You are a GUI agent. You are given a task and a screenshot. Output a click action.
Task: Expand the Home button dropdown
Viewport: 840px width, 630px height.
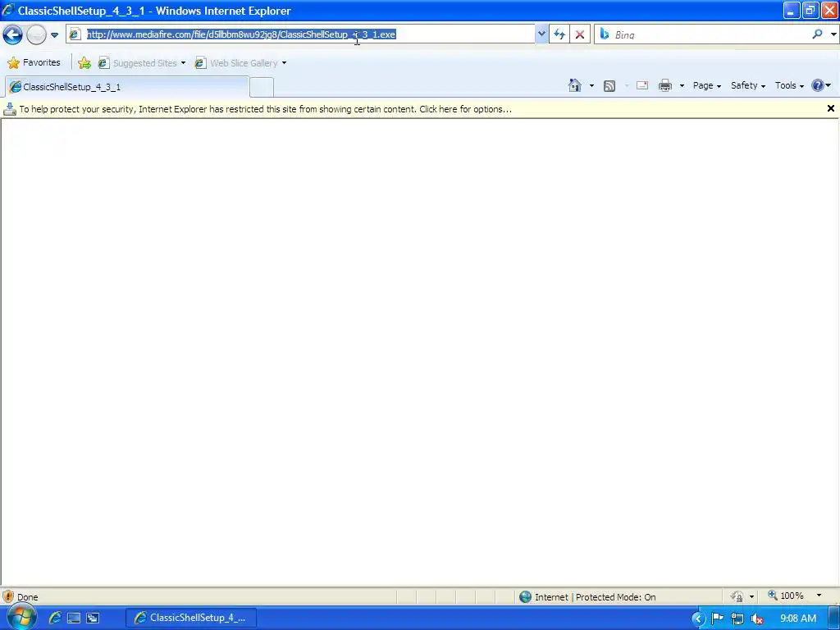(x=591, y=85)
